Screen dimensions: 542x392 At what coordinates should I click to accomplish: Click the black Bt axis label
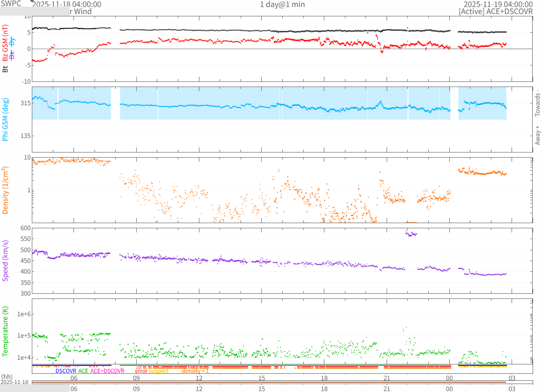(5, 69)
